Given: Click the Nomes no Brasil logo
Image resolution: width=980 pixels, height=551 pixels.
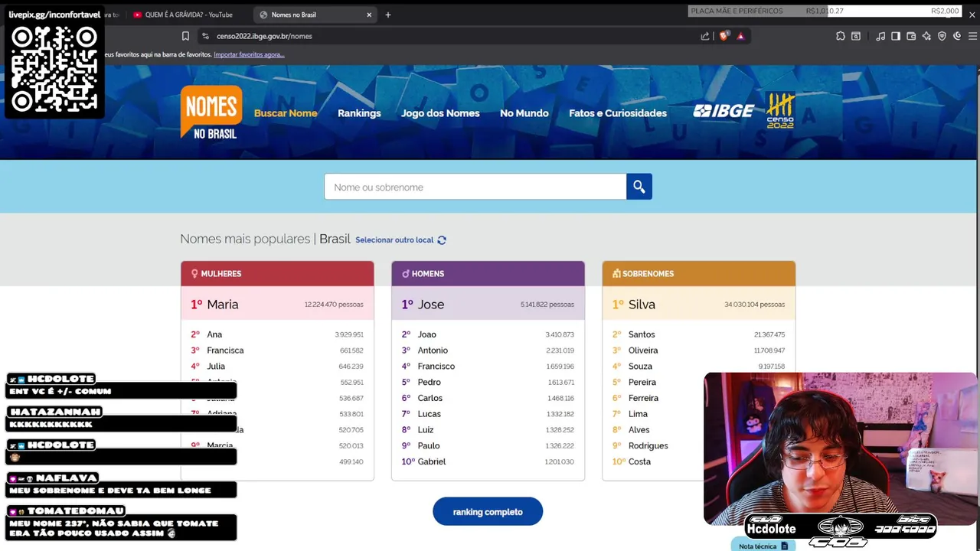Looking at the screenshot, I should tap(211, 112).
